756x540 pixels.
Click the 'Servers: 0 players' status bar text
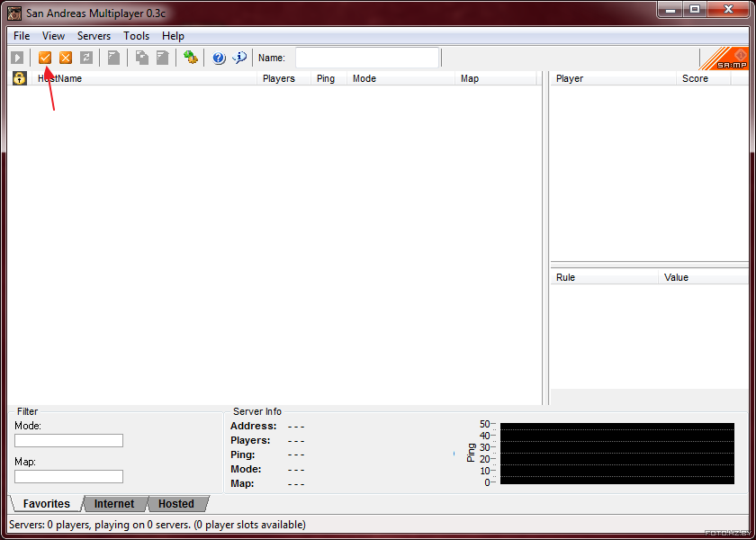pyautogui.click(x=157, y=525)
